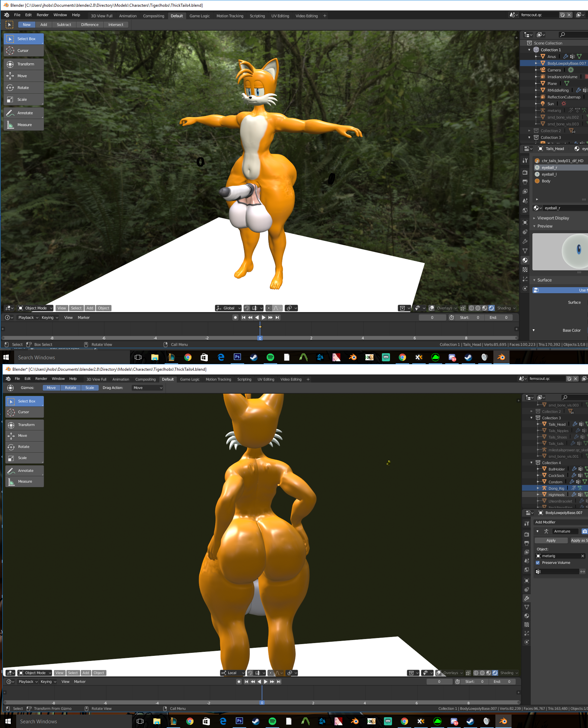Toggle proportional editing in top window header
Image resolution: width=588 pixels, height=728 pixels.
pyautogui.click(x=269, y=308)
